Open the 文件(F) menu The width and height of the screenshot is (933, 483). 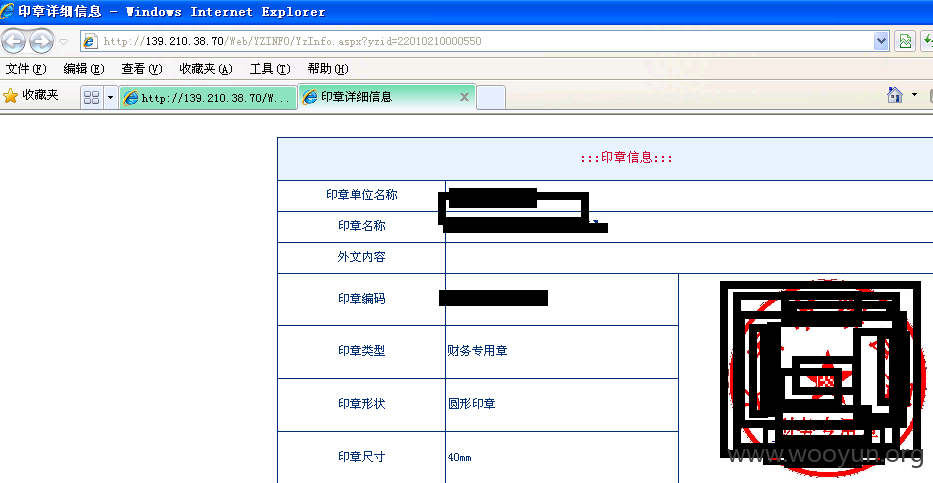(x=26, y=68)
